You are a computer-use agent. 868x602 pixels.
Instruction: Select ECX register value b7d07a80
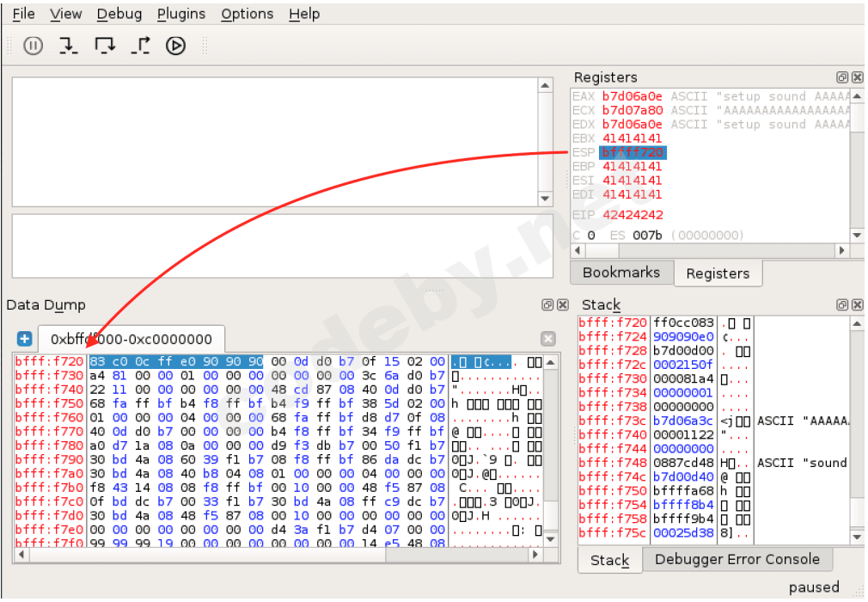coord(633,110)
